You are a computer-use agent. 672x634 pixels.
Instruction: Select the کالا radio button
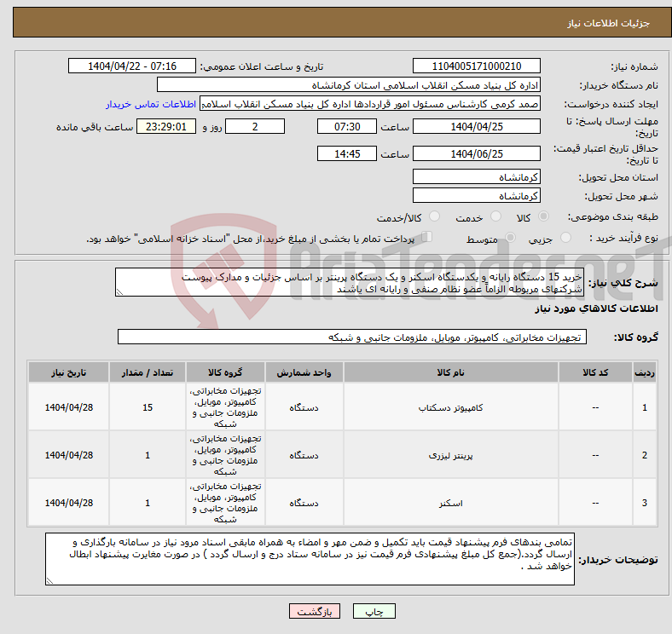pyautogui.click(x=543, y=216)
